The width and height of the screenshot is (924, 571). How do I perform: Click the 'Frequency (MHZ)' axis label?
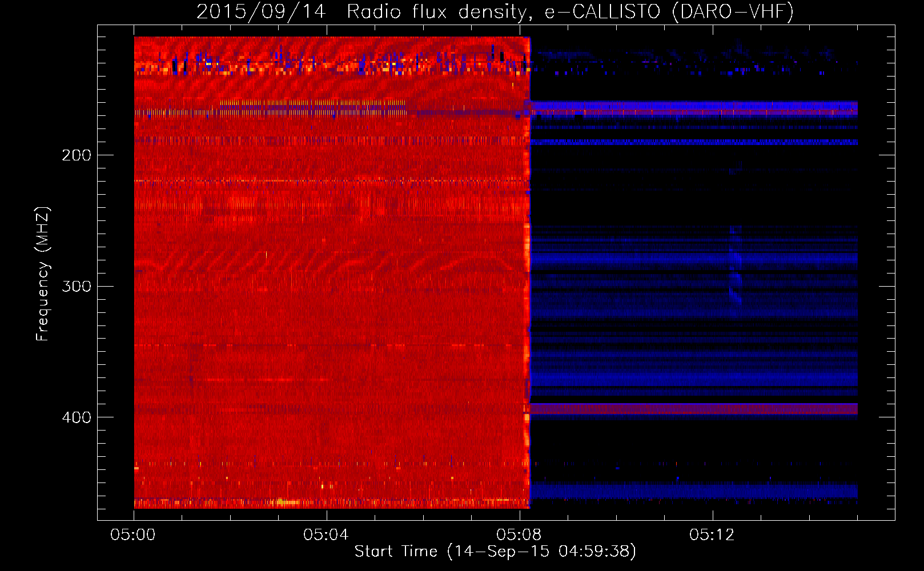[x=43, y=274]
